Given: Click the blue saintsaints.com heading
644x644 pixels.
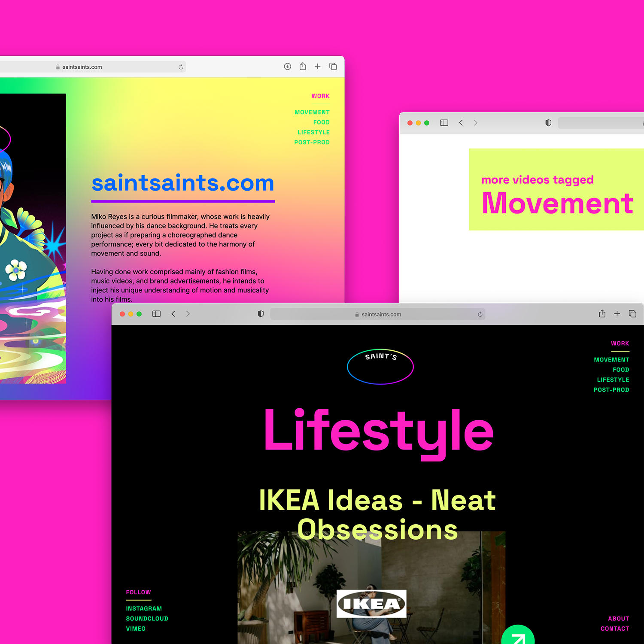Looking at the screenshot, I should click(x=183, y=183).
